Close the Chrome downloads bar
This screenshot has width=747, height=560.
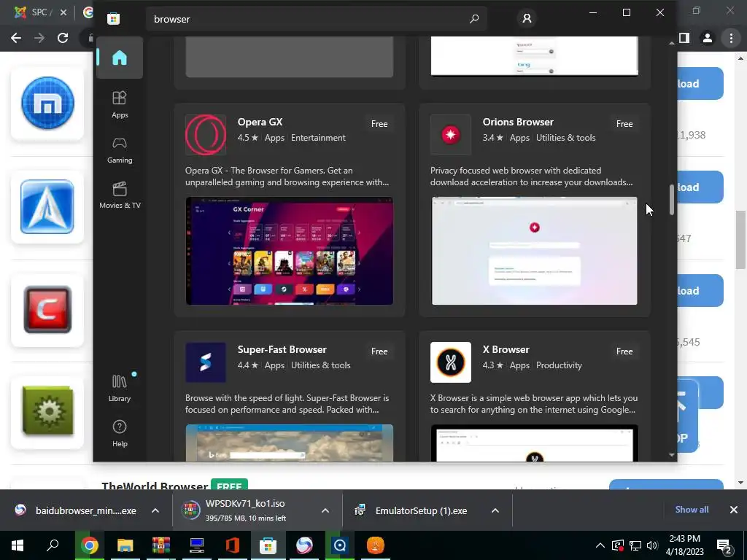click(x=734, y=510)
